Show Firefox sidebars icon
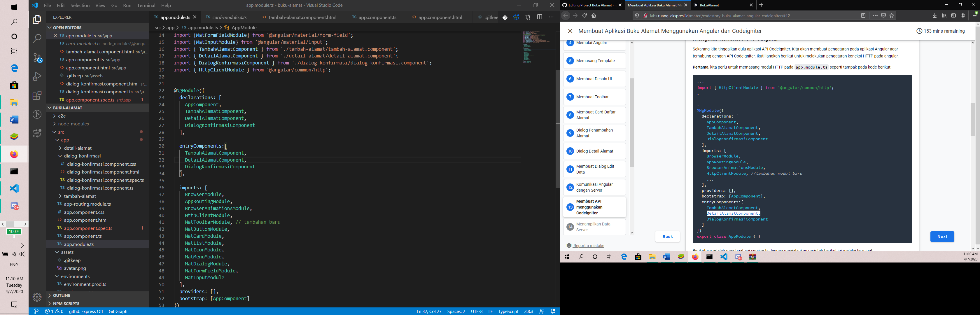Viewport: 980px width, 315px height. [953, 15]
